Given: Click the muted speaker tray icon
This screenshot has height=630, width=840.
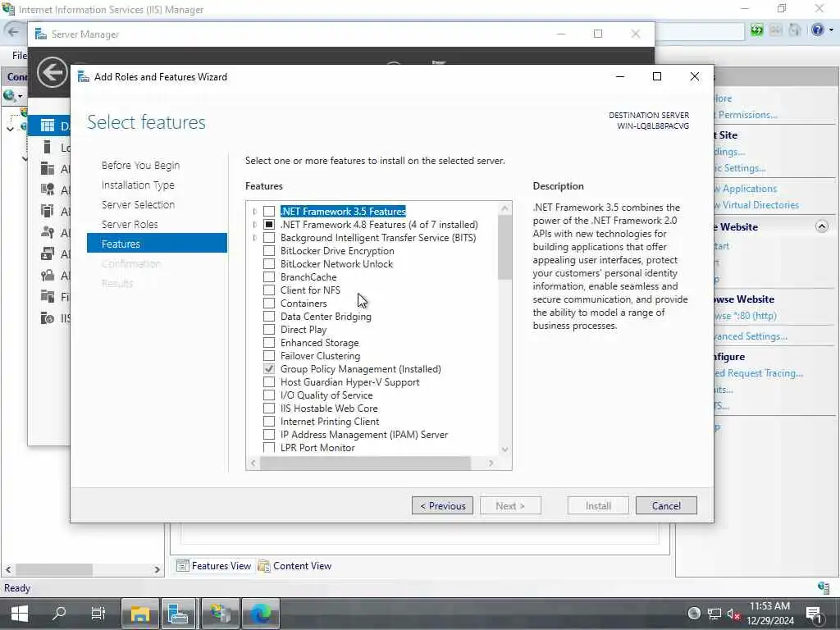Looking at the screenshot, I should pos(733,614).
